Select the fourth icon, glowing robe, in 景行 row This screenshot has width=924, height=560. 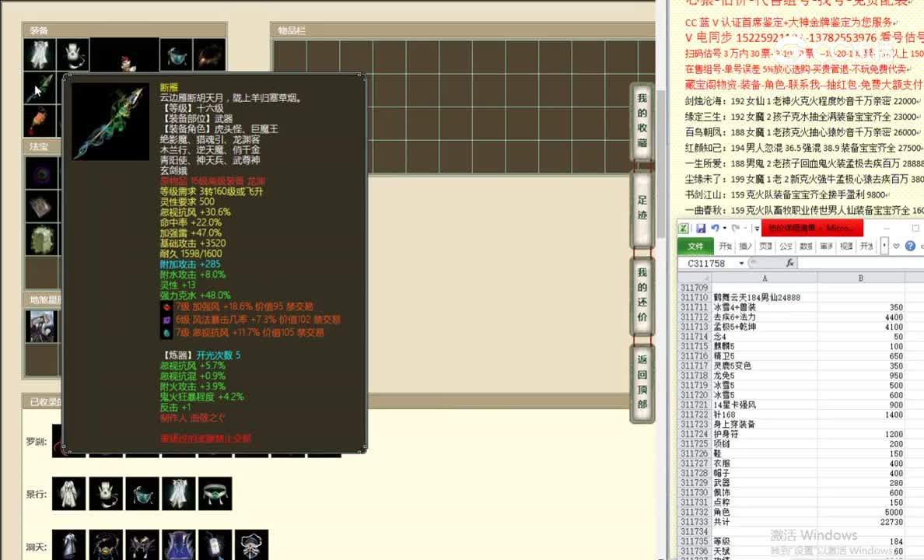click(179, 493)
